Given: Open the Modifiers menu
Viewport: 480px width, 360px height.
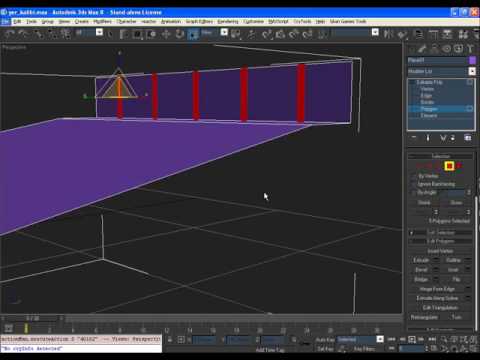Looking at the screenshot, I should click(102, 21).
